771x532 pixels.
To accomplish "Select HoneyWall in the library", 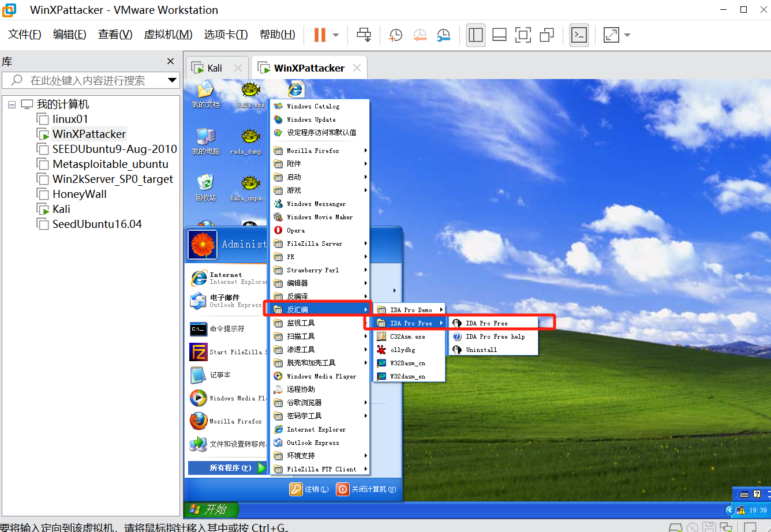I will point(80,194).
